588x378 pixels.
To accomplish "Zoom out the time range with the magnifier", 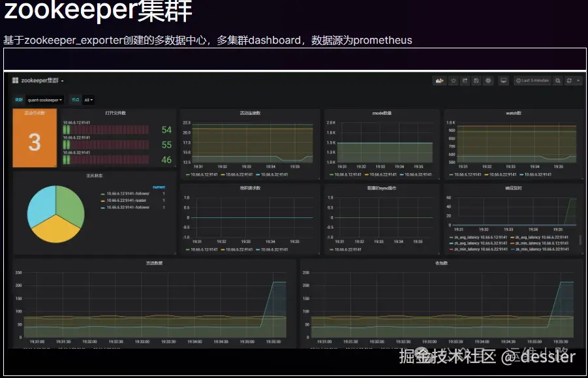I will [x=558, y=80].
